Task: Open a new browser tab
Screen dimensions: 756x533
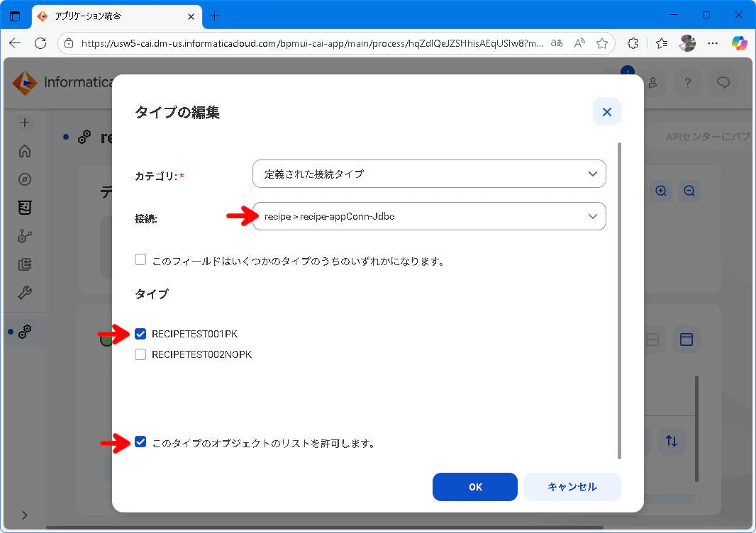Action: 215,16
